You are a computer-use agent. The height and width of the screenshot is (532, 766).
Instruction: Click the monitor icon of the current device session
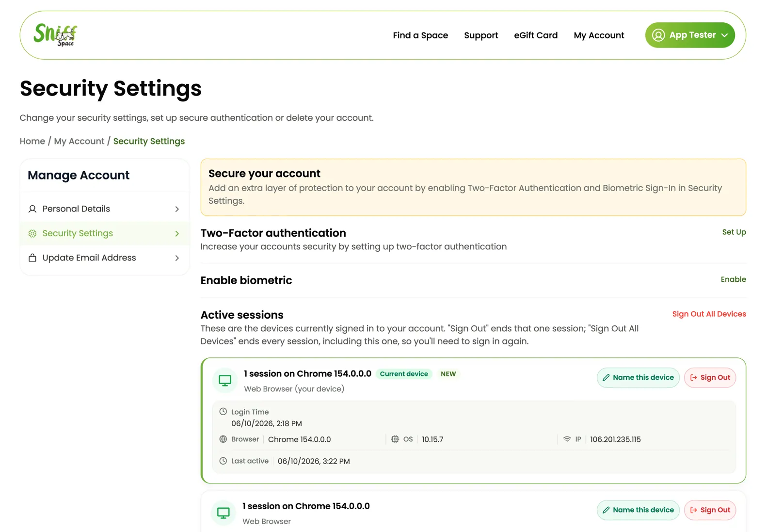[225, 381]
